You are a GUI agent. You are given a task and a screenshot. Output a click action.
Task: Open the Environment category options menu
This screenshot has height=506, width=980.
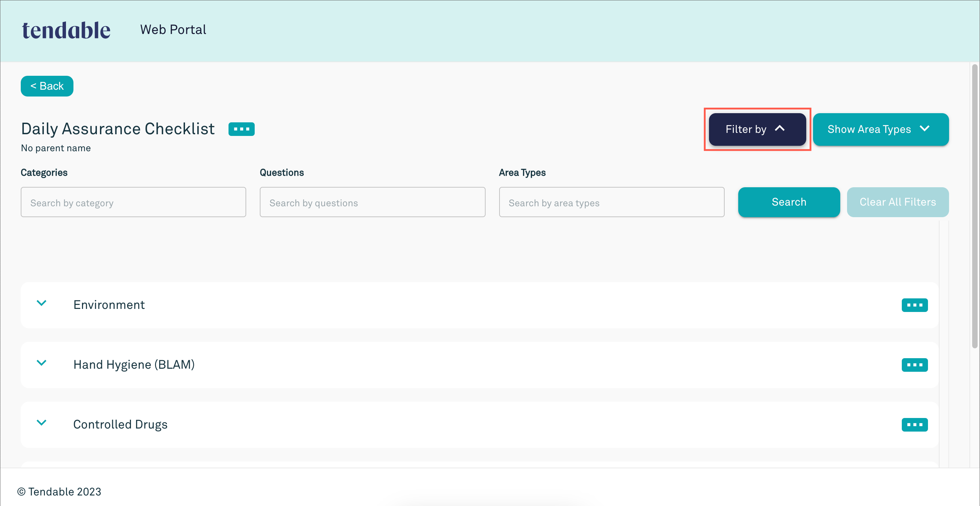(914, 305)
